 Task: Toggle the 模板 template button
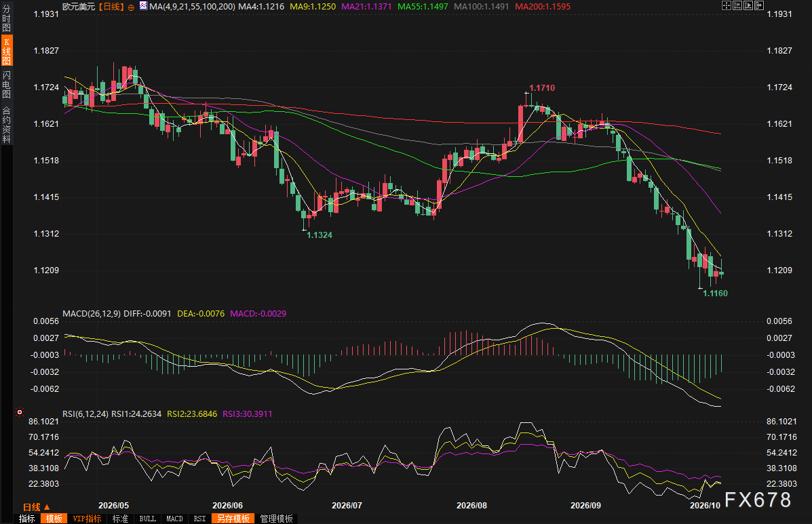pyautogui.click(x=54, y=519)
